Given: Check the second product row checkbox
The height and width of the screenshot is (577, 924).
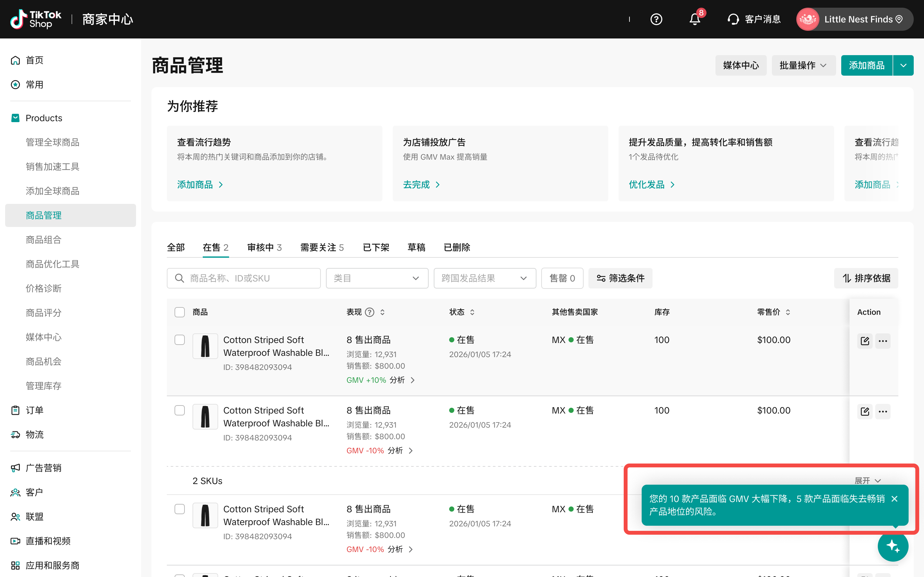Looking at the screenshot, I should click(179, 410).
